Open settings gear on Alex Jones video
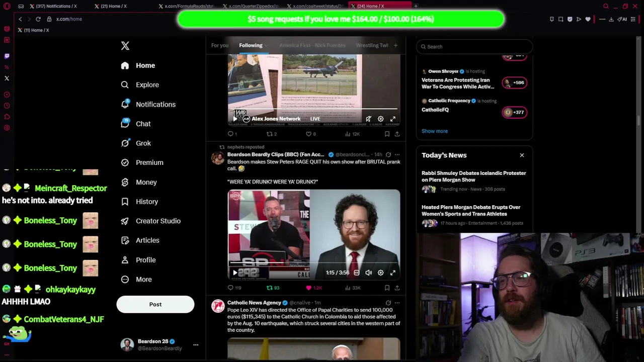Image resolution: width=644 pixels, height=362 pixels. (380, 119)
